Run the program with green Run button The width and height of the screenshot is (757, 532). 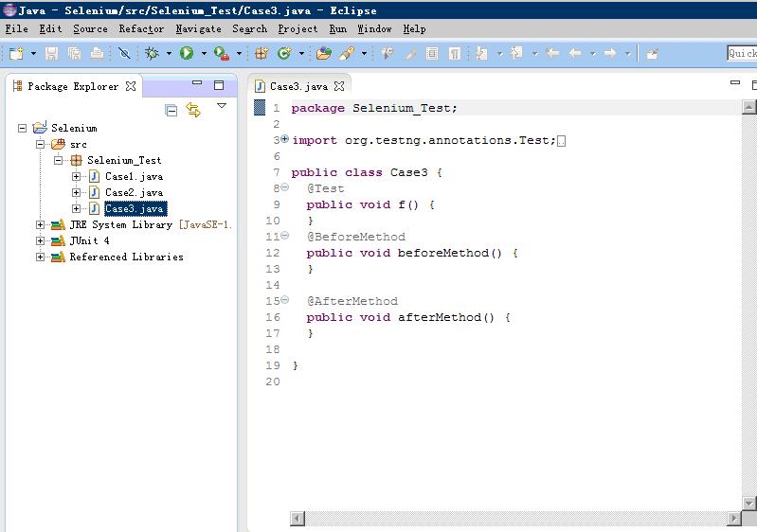(187, 54)
